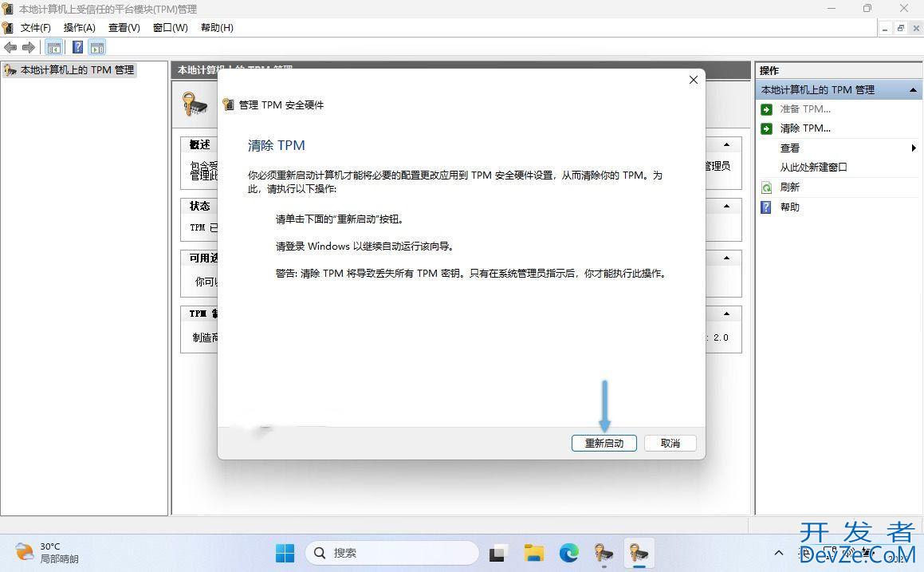Click the Forward arrow toolbar icon
Viewport: 924px width, 572px height.
point(28,47)
